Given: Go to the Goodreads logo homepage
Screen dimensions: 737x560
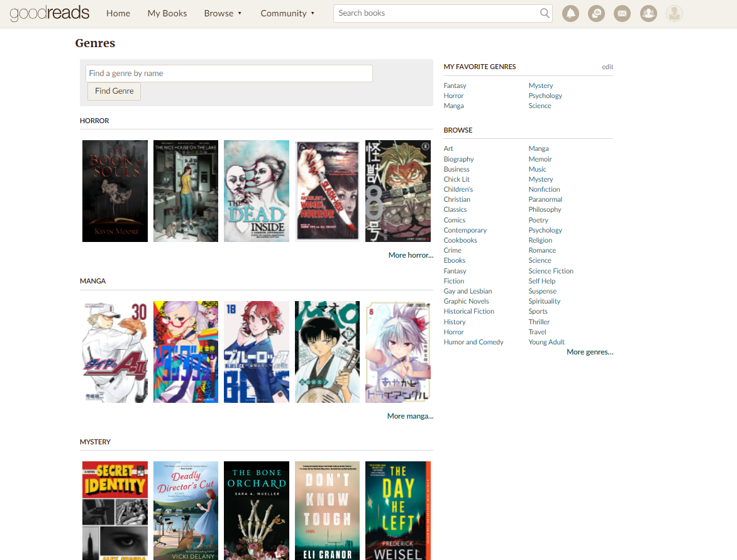Looking at the screenshot, I should [50, 13].
